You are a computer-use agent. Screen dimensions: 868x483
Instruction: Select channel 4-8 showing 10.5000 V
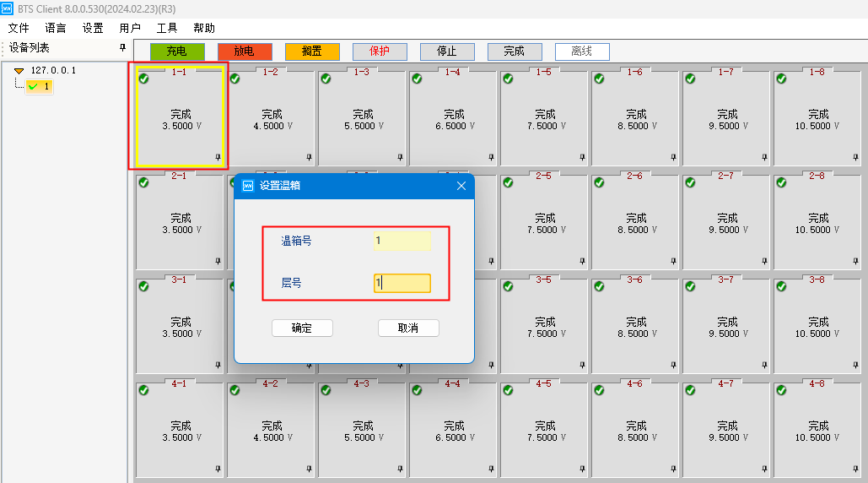[817, 430]
